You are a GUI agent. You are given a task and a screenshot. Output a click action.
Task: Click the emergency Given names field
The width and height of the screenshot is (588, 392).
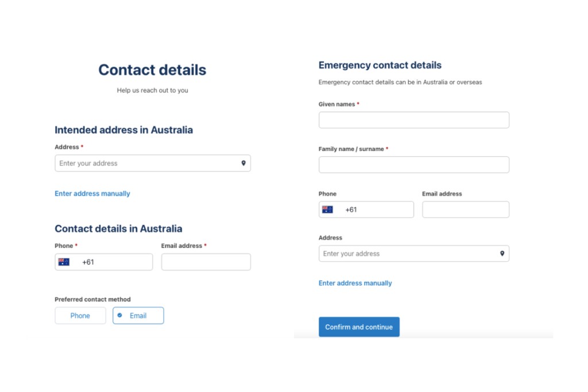414,120
